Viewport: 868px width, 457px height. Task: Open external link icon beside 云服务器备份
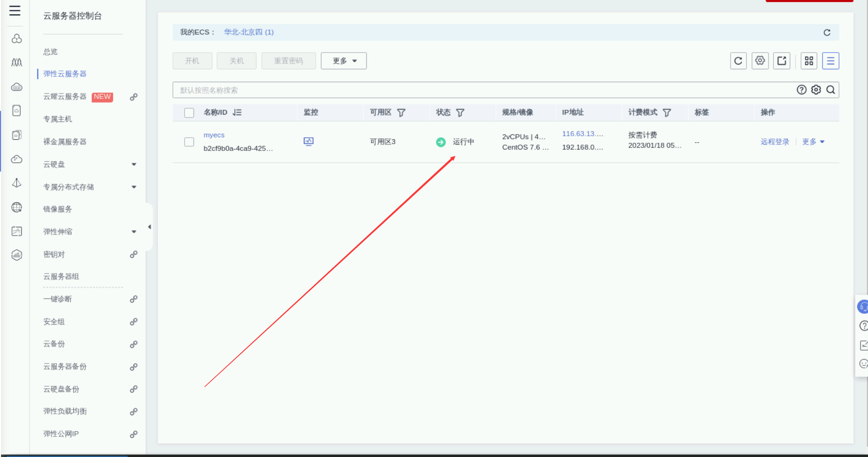tap(133, 367)
